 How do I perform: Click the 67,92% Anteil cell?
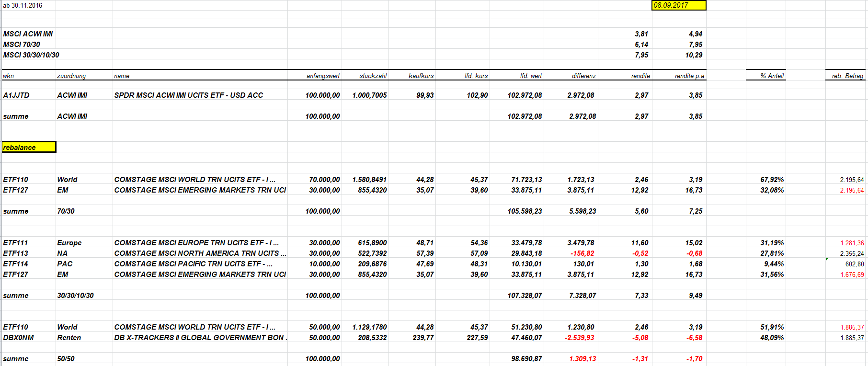pos(765,180)
